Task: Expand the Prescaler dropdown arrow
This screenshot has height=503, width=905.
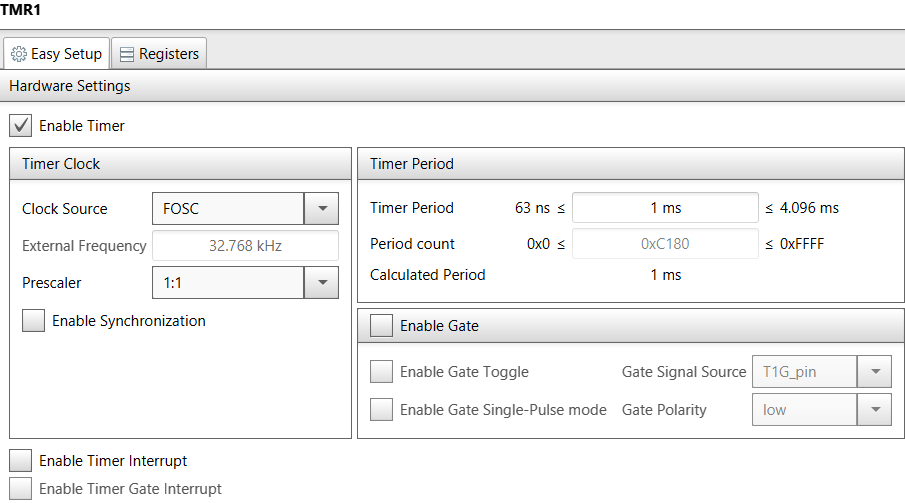Action: tap(322, 283)
